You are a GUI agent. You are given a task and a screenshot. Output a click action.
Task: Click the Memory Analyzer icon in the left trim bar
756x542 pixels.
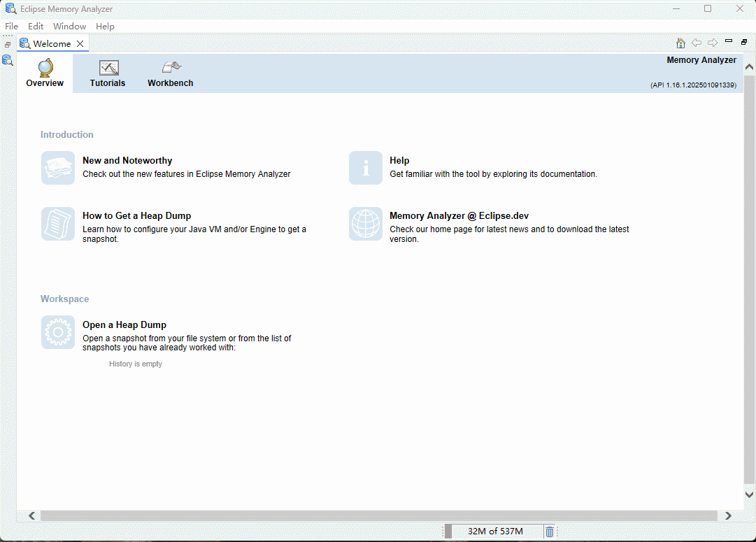tap(8, 60)
